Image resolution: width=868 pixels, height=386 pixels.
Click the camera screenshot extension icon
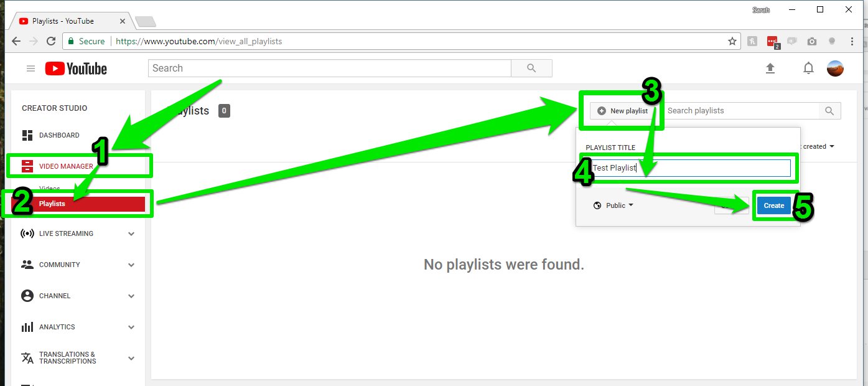tap(812, 42)
